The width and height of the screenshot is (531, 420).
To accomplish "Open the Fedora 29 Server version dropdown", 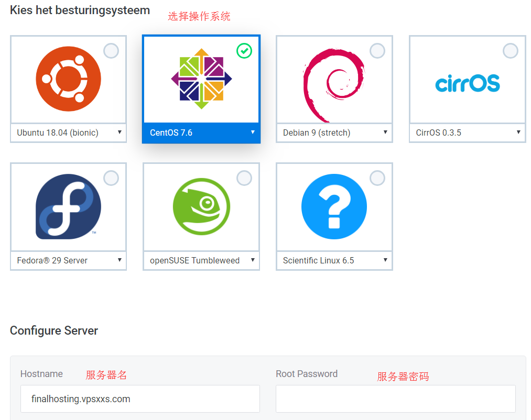I will click(x=69, y=260).
